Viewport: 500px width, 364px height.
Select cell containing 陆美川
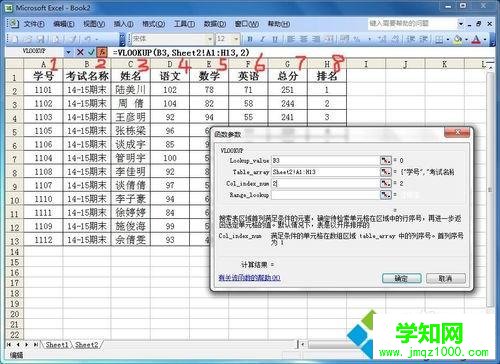click(x=130, y=90)
